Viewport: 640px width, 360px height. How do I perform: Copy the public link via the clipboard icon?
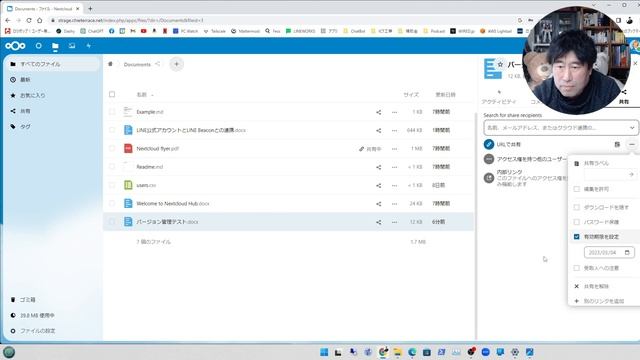click(617, 144)
